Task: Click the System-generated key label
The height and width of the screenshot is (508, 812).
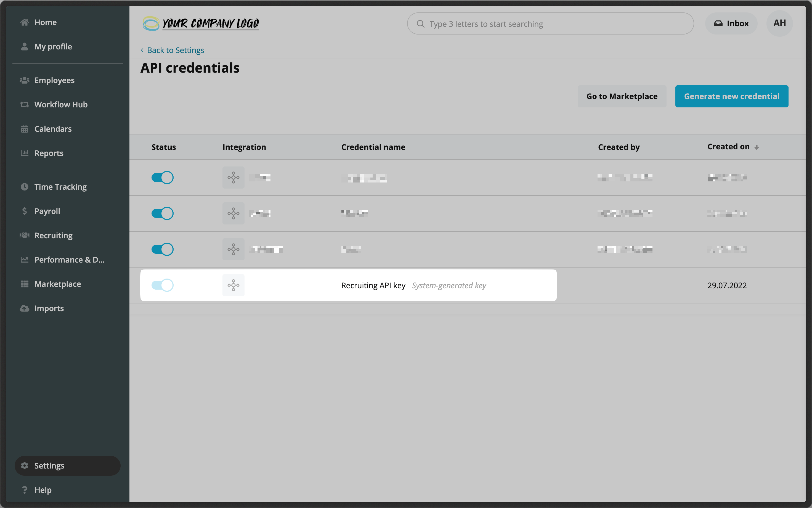Action: (x=449, y=285)
